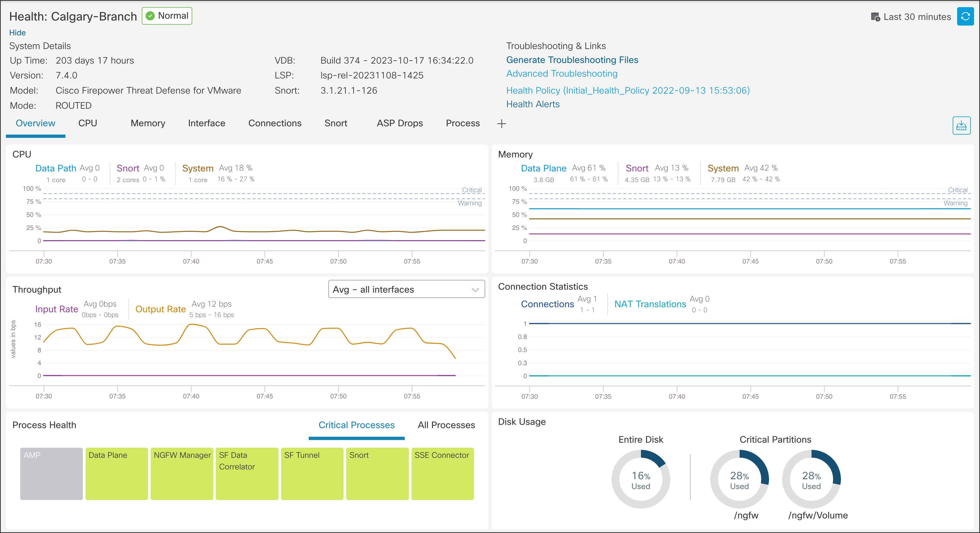Click the Entire Disk usage donut
Image resolution: width=980 pixels, height=533 pixels.
pos(641,479)
